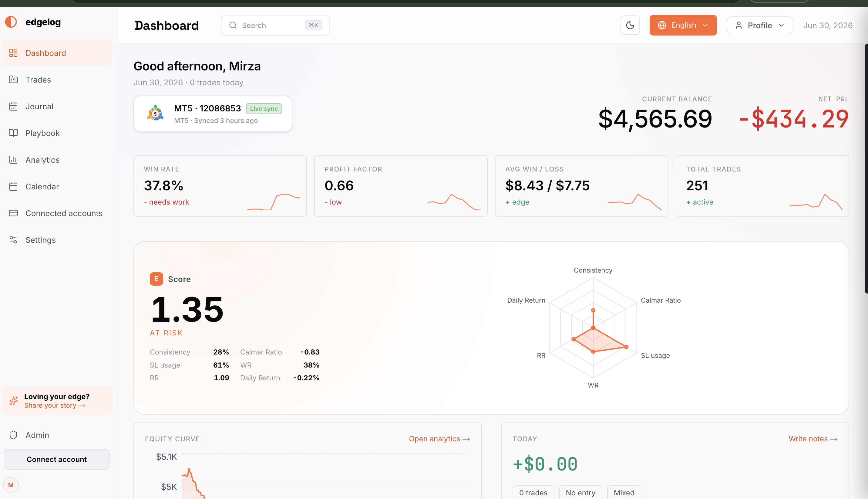The height and width of the screenshot is (499, 868).
Task: Navigate to Connected accounts
Action: click(x=57, y=213)
